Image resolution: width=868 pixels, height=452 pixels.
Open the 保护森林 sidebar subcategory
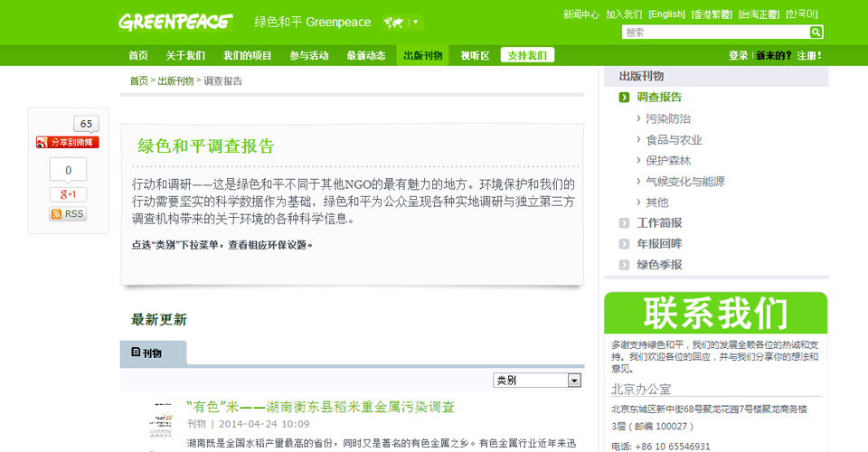tap(667, 160)
